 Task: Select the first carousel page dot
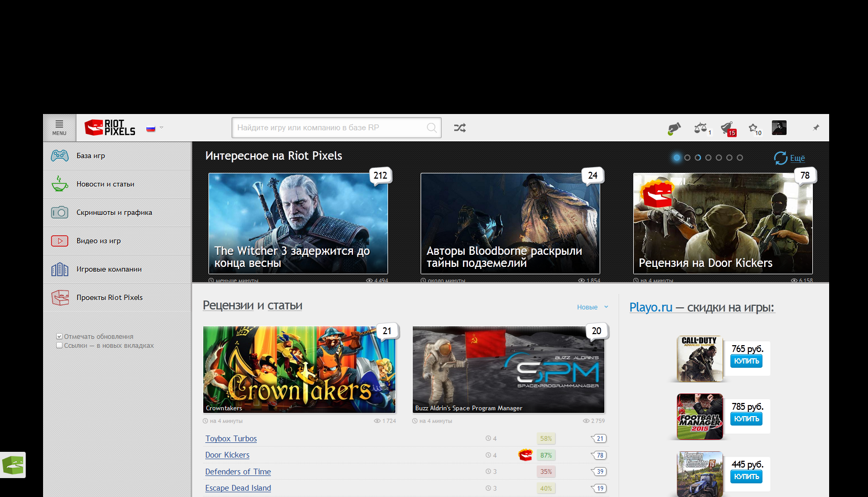(677, 158)
